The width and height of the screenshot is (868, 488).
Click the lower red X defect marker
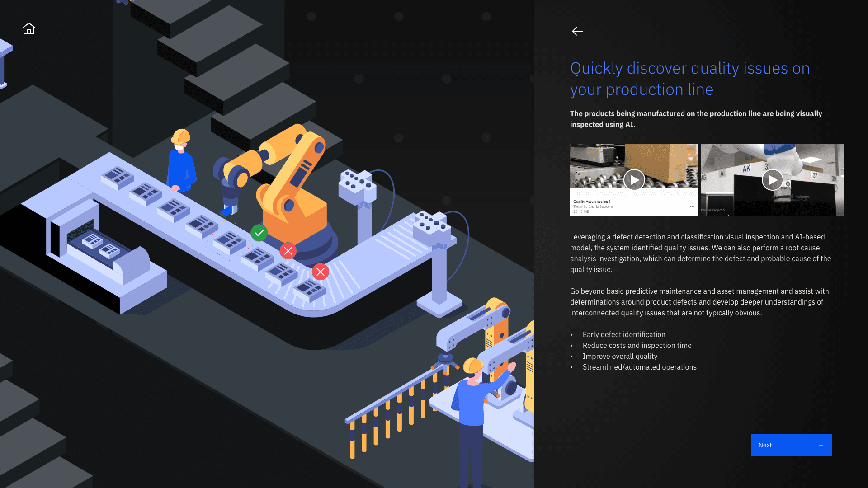[x=321, y=272]
